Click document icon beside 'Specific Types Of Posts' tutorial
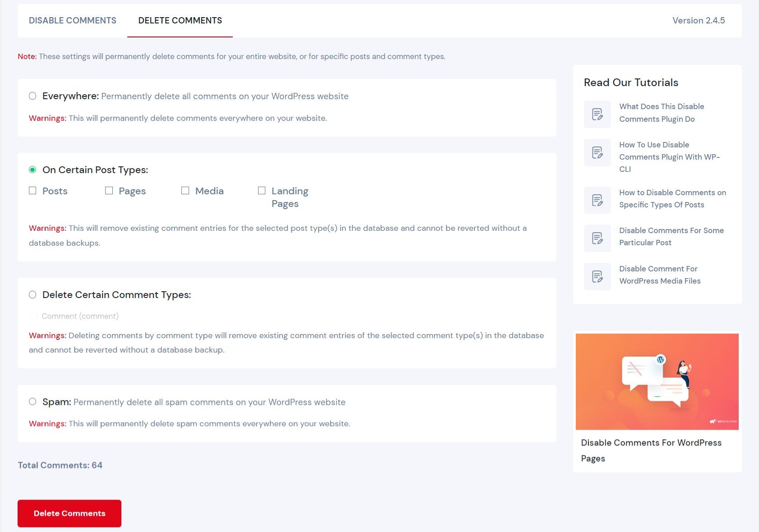Image resolution: width=759 pixels, height=532 pixels. [x=597, y=200]
